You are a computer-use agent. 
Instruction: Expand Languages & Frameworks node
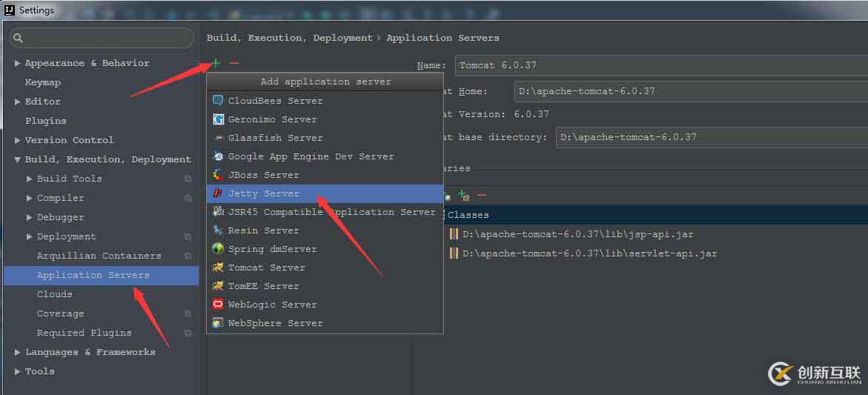click(17, 353)
